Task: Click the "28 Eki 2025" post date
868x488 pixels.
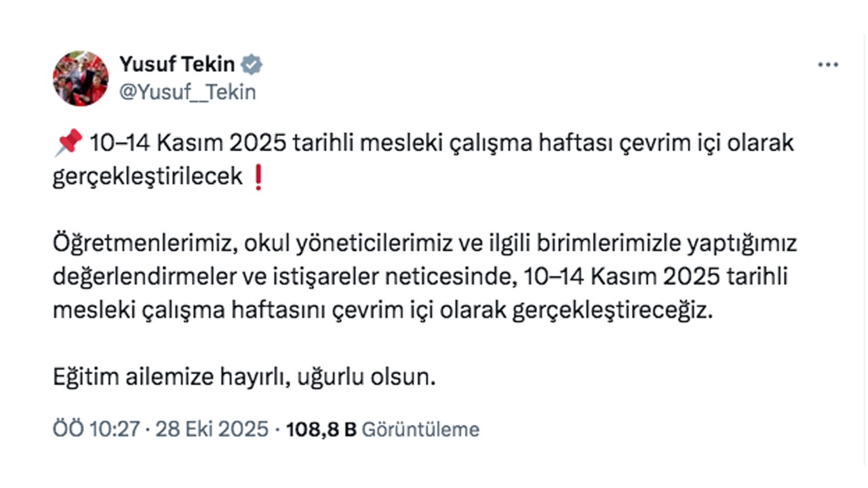Action: [x=212, y=429]
